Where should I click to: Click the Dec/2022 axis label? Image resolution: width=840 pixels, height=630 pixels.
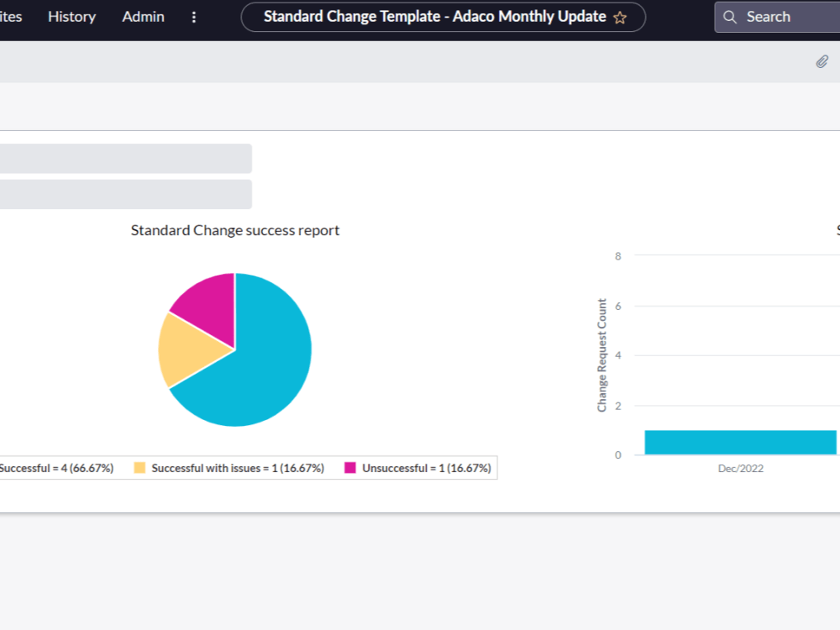740,468
